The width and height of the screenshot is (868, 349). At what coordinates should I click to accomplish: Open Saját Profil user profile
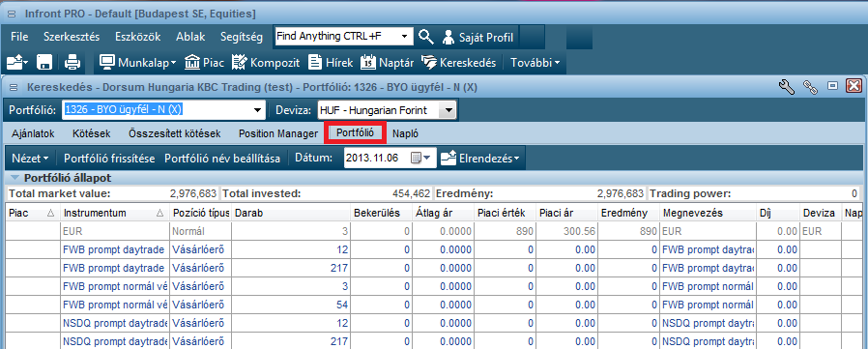coord(478,37)
